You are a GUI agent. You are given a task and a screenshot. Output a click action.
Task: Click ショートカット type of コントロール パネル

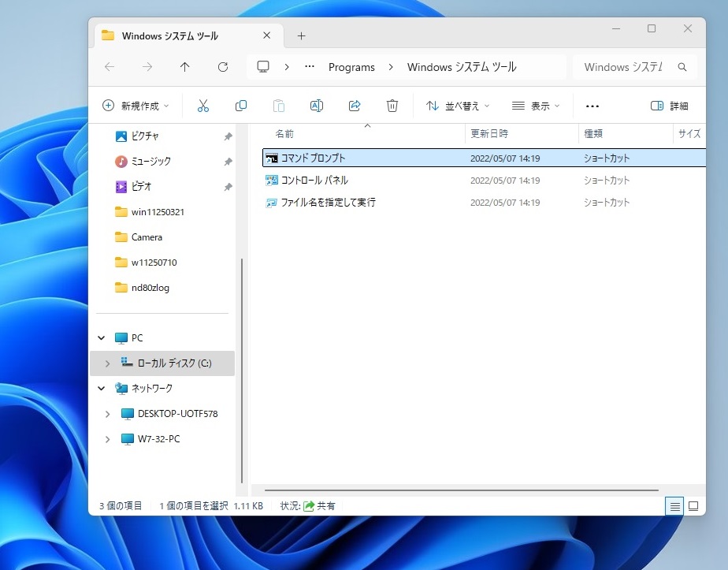[607, 181]
